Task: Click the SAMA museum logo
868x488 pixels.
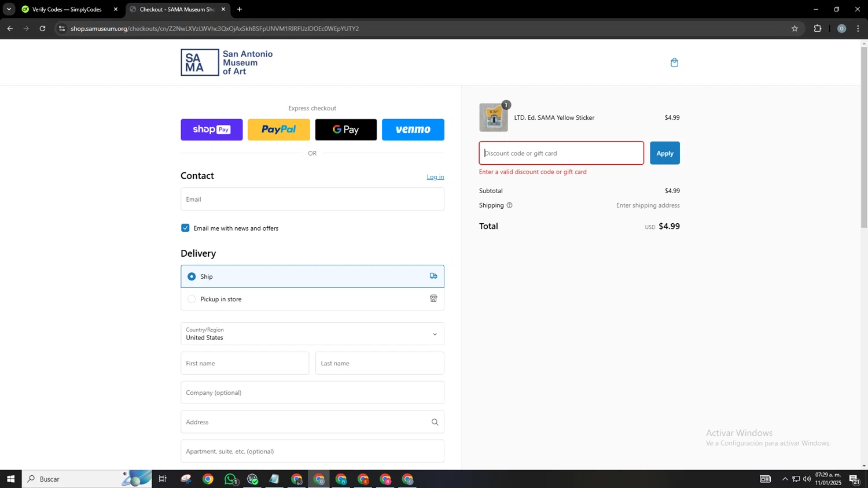Action: (x=226, y=62)
